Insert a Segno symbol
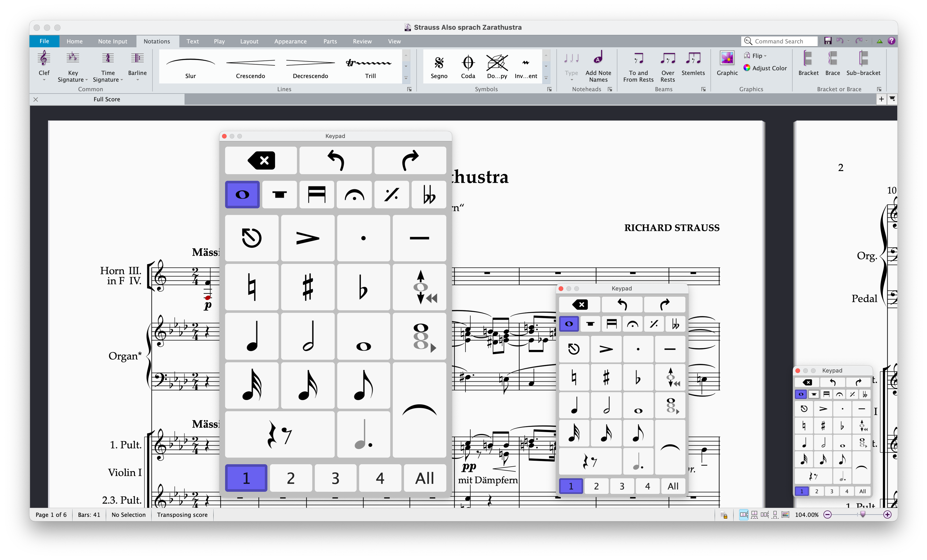 click(439, 67)
